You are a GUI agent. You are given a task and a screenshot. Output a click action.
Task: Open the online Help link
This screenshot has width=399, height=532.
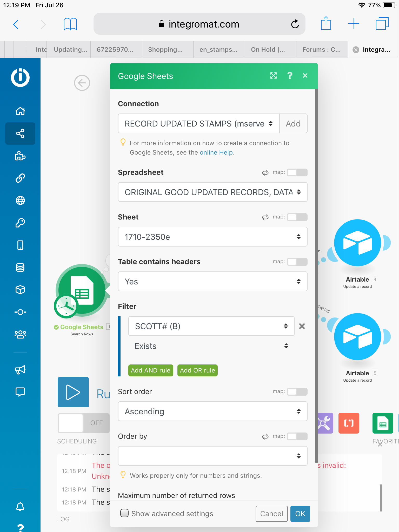[x=216, y=152]
